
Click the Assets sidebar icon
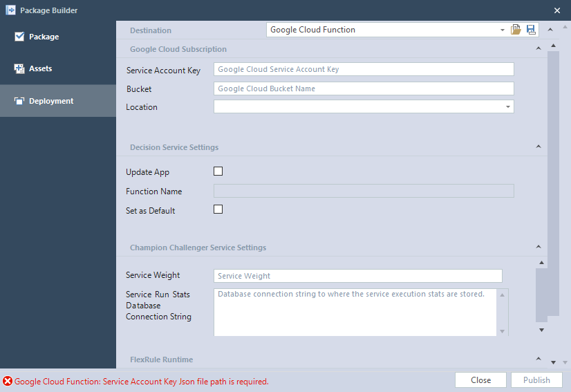pyautogui.click(x=19, y=68)
